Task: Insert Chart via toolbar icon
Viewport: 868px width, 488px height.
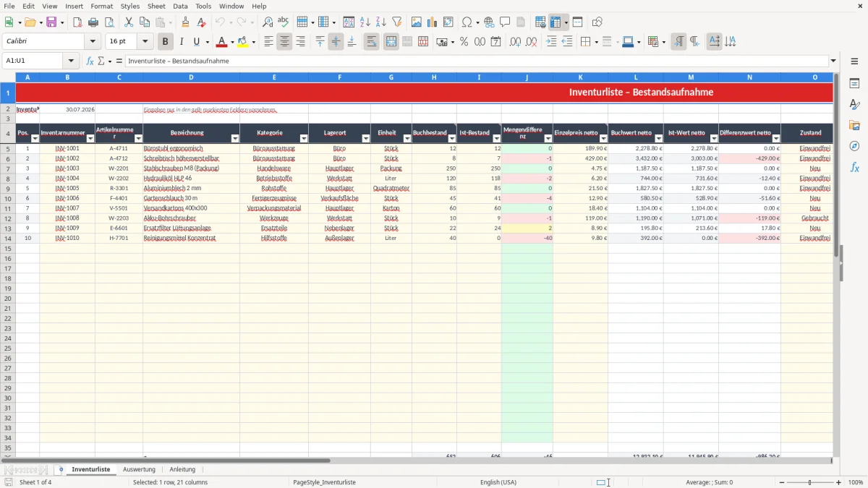Action: (433, 22)
